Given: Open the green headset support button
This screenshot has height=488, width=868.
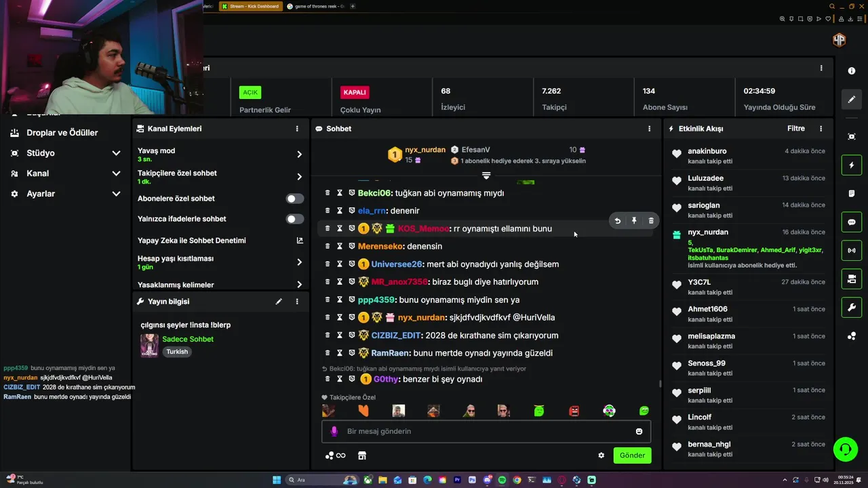Looking at the screenshot, I should tap(845, 449).
